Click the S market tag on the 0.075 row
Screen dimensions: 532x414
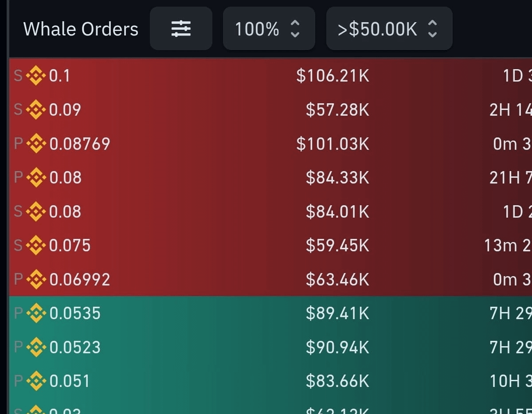tap(18, 246)
